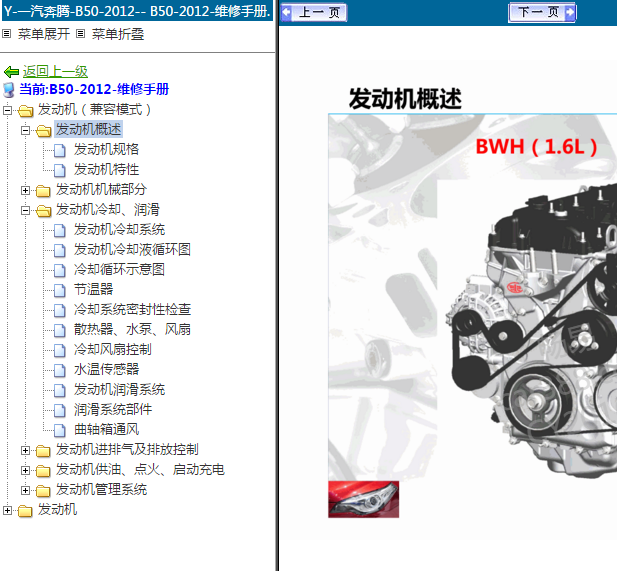Click the document icon beside 水温传感器
This screenshot has height=571, width=617.
click(60, 370)
